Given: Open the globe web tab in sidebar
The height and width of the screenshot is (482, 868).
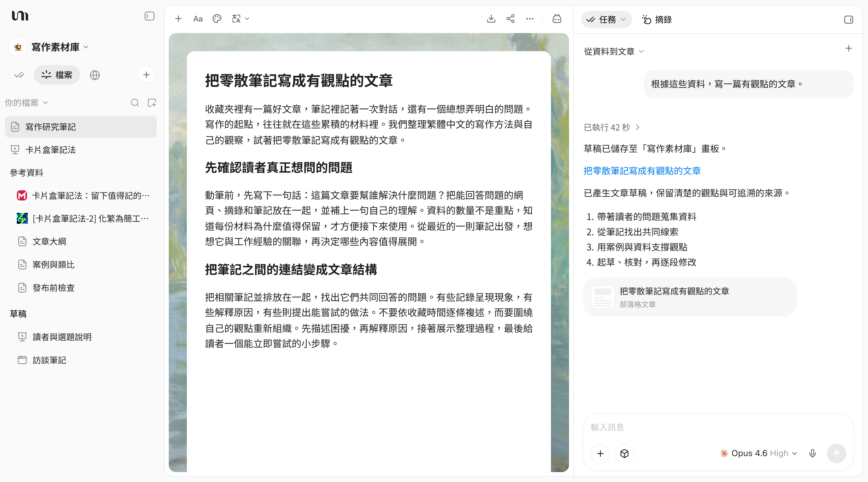Looking at the screenshot, I should (95, 75).
